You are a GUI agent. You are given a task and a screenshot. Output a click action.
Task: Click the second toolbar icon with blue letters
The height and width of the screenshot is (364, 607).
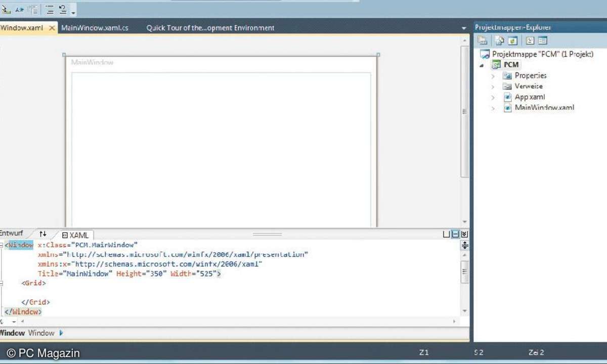tap(19, 9)
